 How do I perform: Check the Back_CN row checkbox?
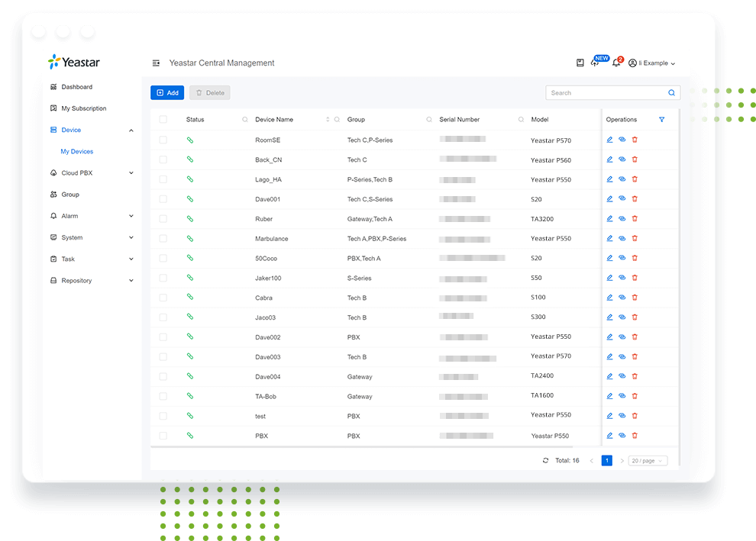click(163, 159)
